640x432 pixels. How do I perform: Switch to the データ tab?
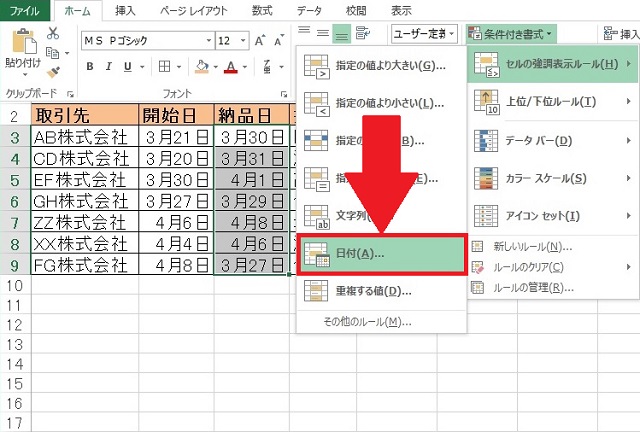[309, 11]
